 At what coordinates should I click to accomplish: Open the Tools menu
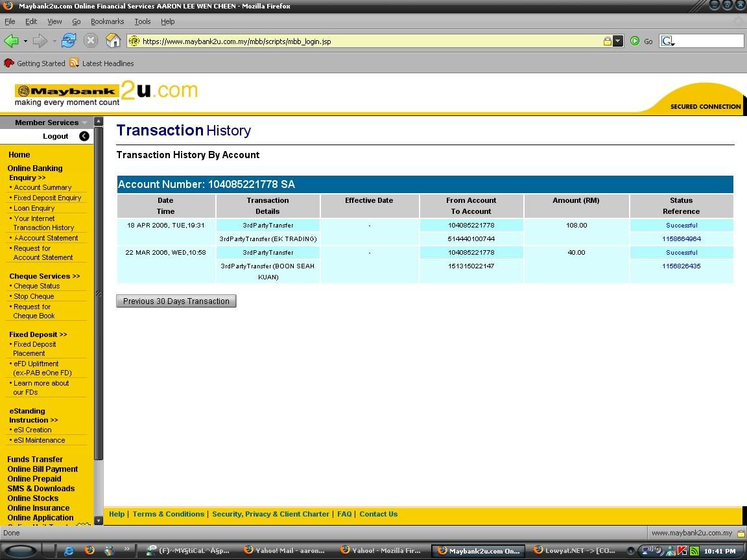pyautogui.click(x=142, y=21)
